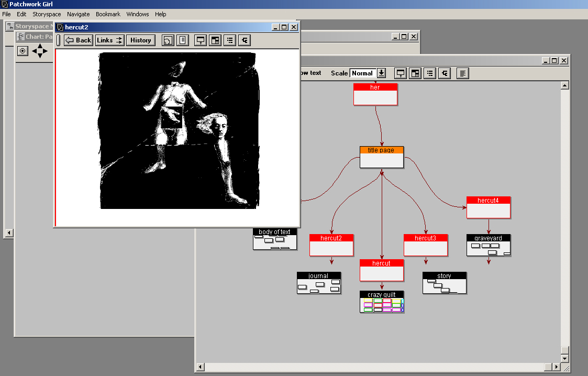The width and height of the screenshot is (588, 376).
Task: Open the Edit menu
Action: (21, 14)
